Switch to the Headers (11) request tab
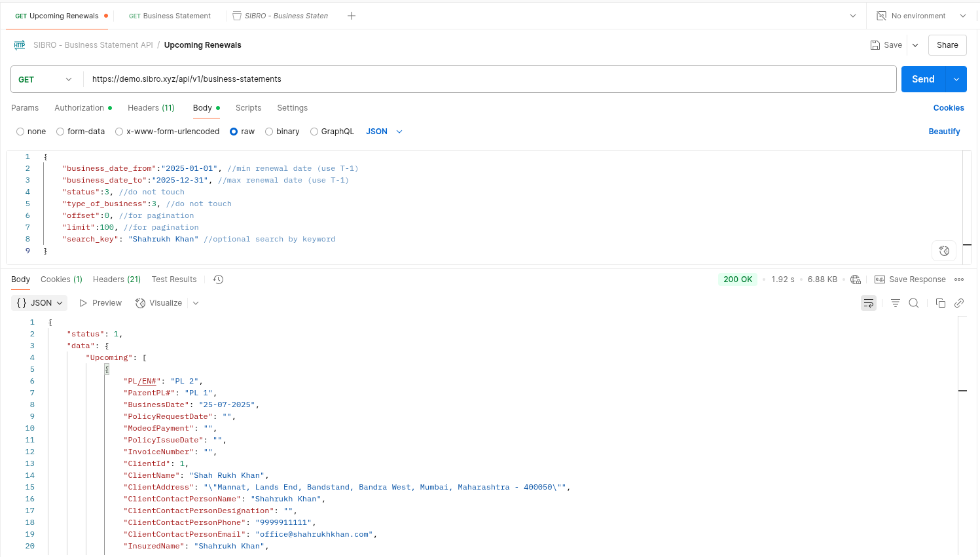 [x=151, y=108]
